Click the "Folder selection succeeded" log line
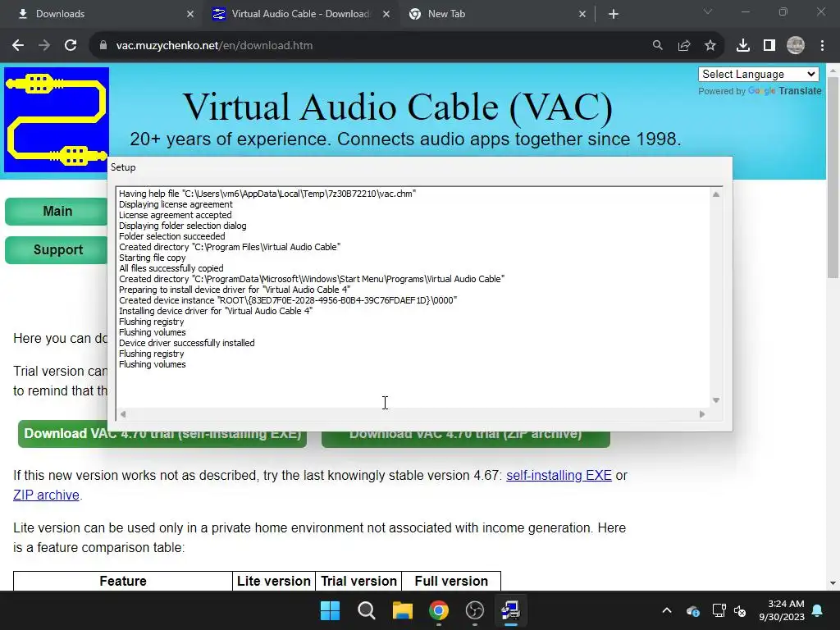Screen dimensions: 840x630 coord(172,236)
